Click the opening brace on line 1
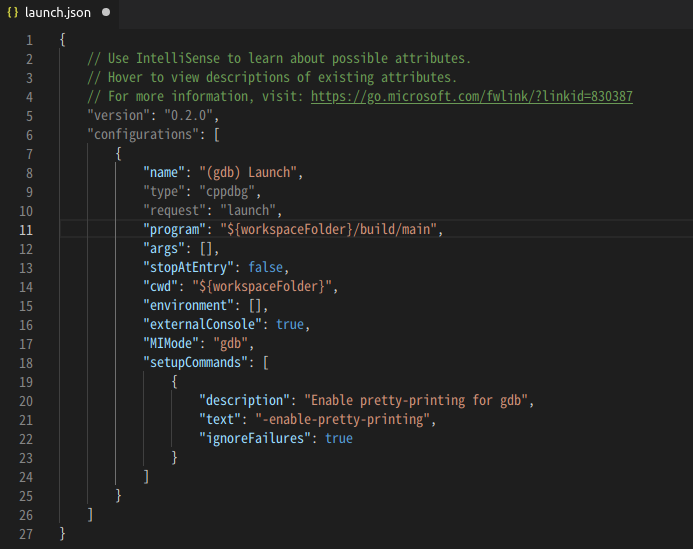 (x=62, y=40)
